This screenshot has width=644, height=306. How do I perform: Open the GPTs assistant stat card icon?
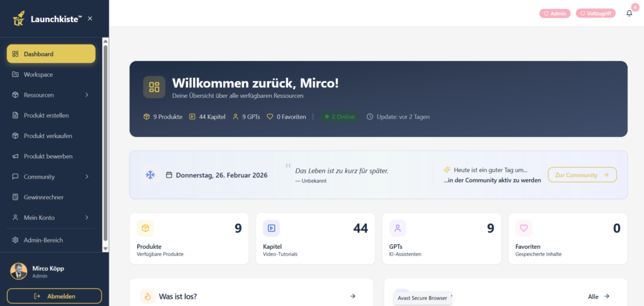397,229
